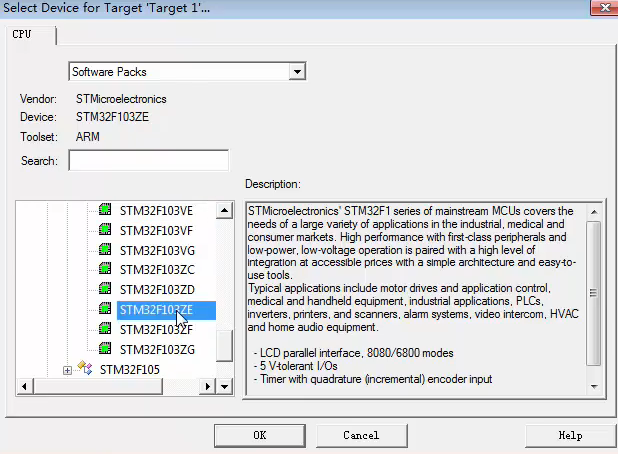The height and width of the screenshot is (454, 618).
Task: Click the chip icon beside STM32F103ZD
Action: pos(105,289)
